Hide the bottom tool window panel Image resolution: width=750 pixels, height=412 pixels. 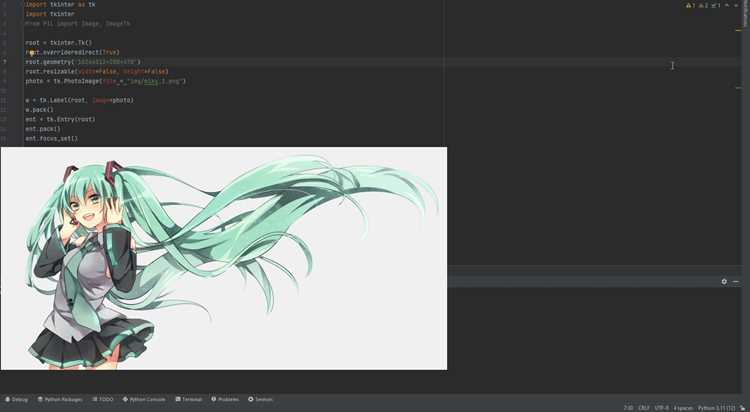(736, 282)
